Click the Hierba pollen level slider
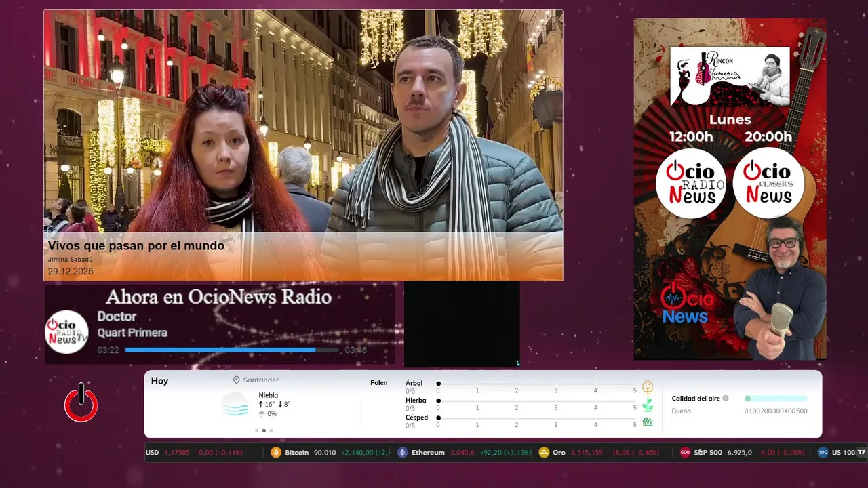The height and width of the screenshot is (488, 868). coord(536,401)
